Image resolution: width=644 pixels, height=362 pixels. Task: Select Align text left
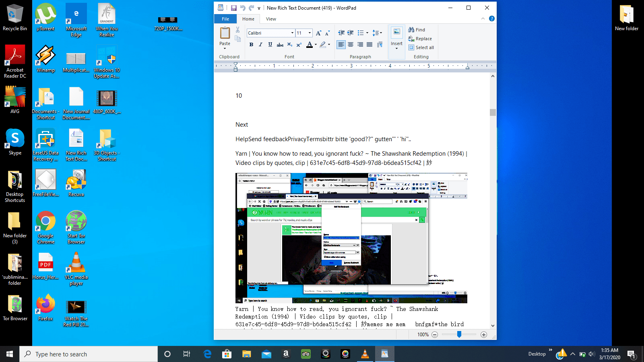341,45
